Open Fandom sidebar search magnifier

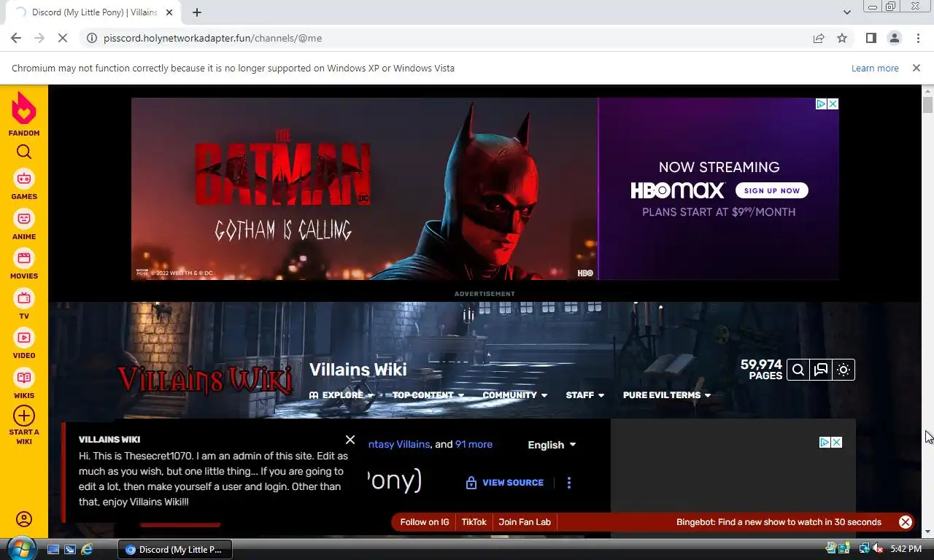[x=24, y=152]
